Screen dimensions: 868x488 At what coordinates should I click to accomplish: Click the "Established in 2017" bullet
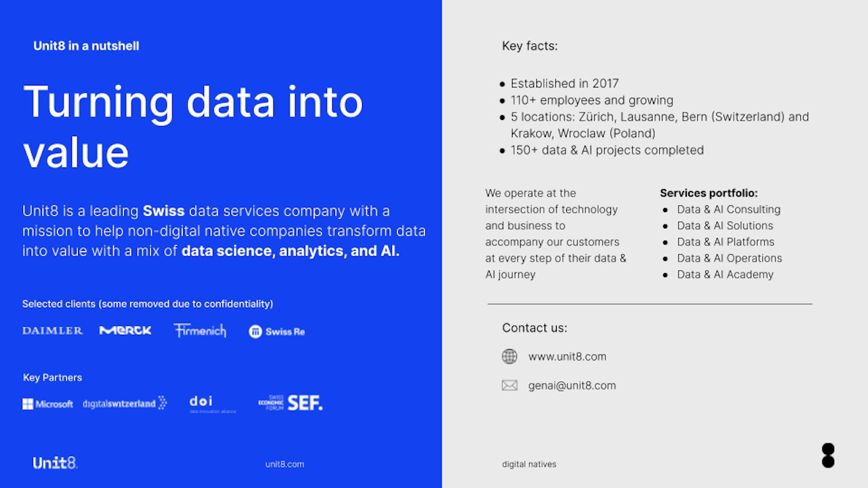(x=564, y=83)
